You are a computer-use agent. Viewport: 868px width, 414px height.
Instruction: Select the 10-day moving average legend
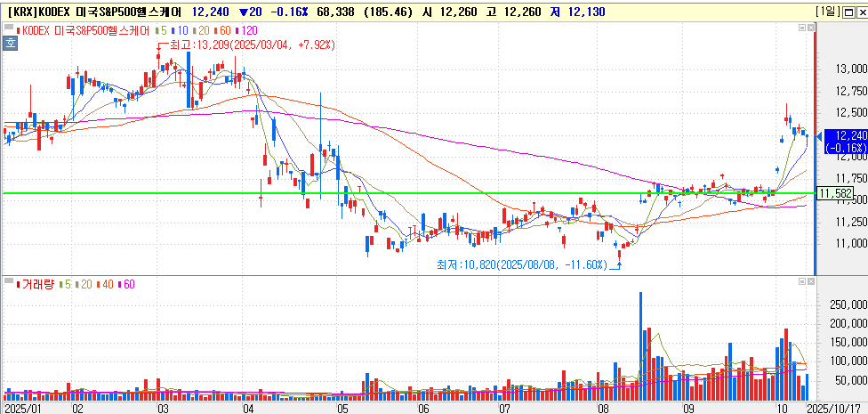coord(180,30)
